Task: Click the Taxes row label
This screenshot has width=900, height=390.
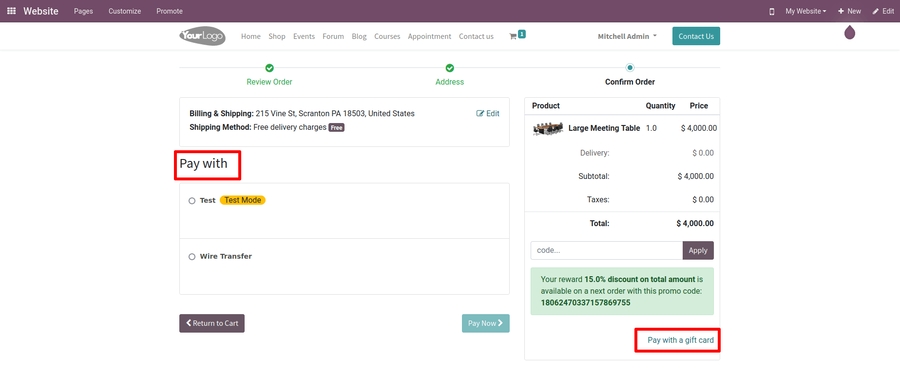Action: [598, 200]
